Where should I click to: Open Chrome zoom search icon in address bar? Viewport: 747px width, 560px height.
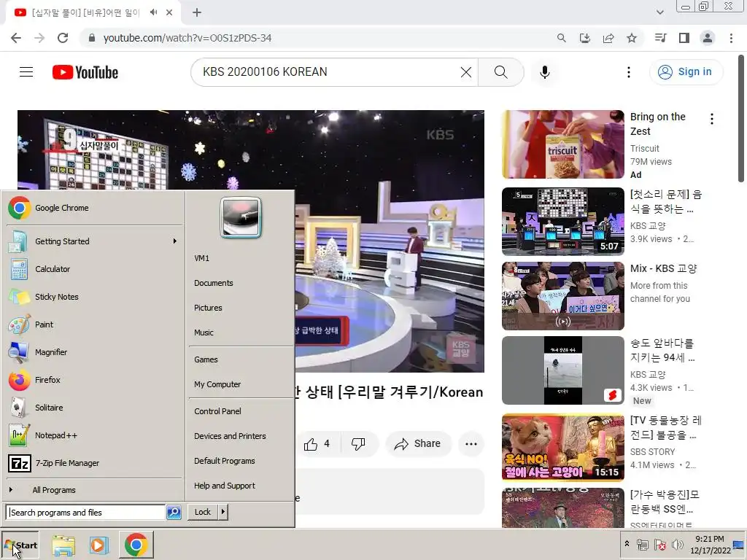point(562,38)
